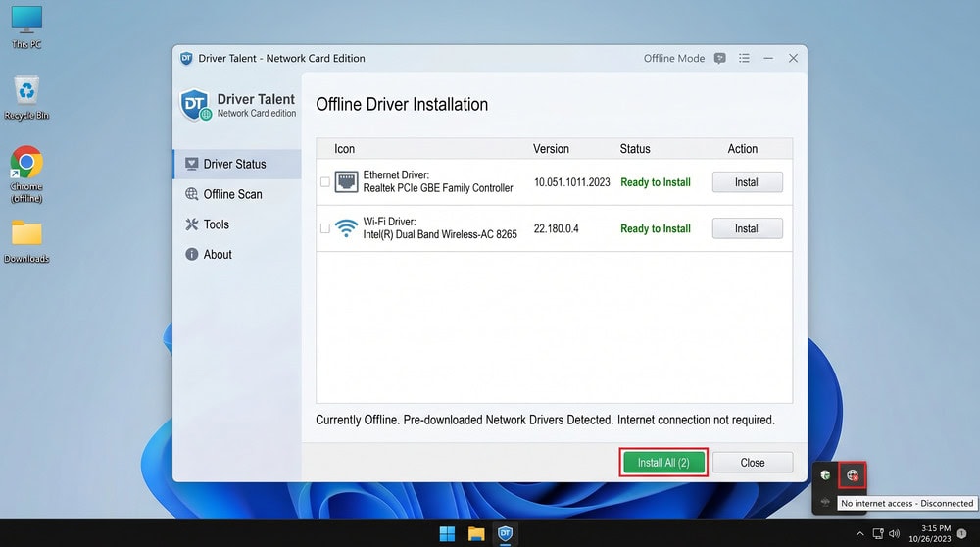The width and height of the screenshot is (980, 547).
Task: Open the About page
Action: point(237,254)
